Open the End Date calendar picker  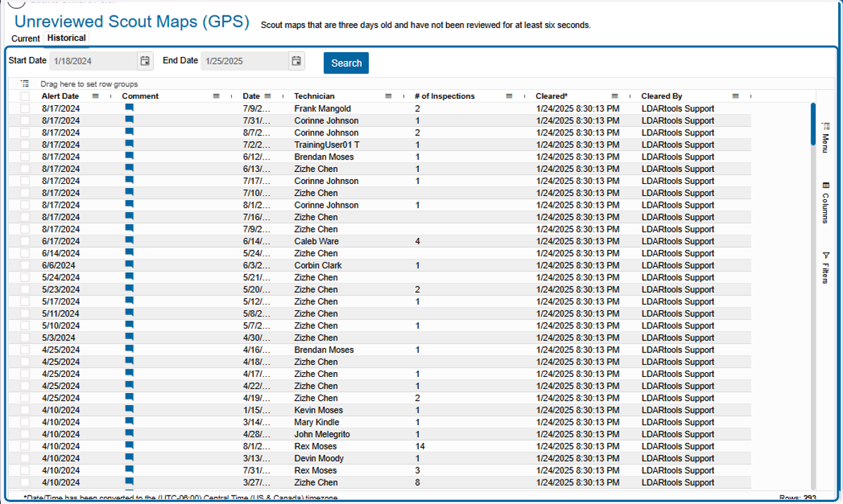tap(296, 61)
